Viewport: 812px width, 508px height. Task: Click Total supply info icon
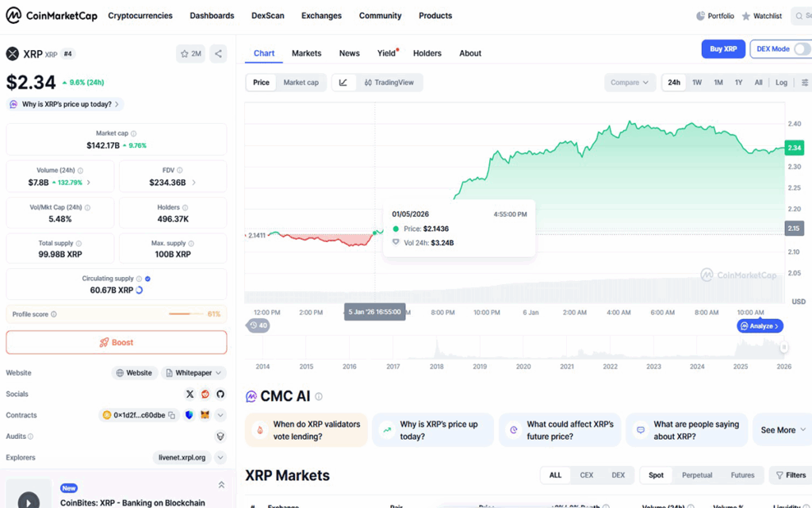tap(79, 243)
